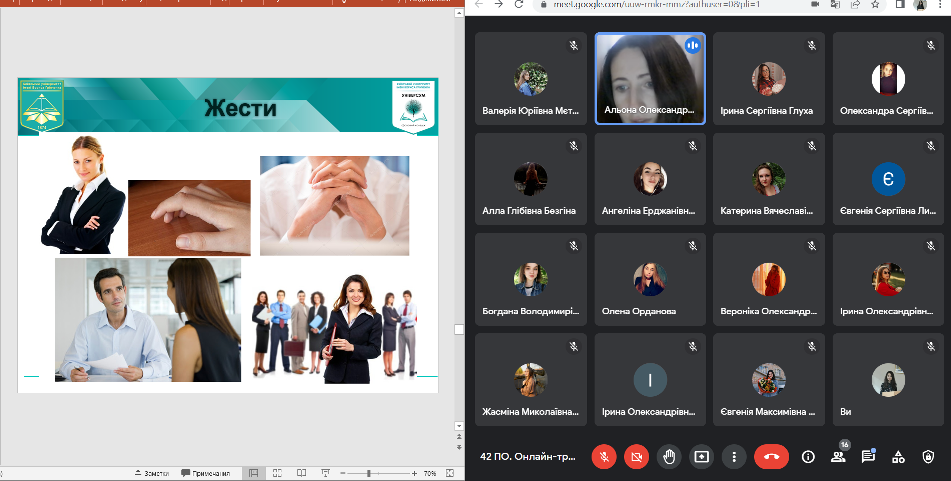Click Є avatar of Євгенія Сергіївна
Screen dimensions: 951x481
pyautogui.click(x=889, y=179)
